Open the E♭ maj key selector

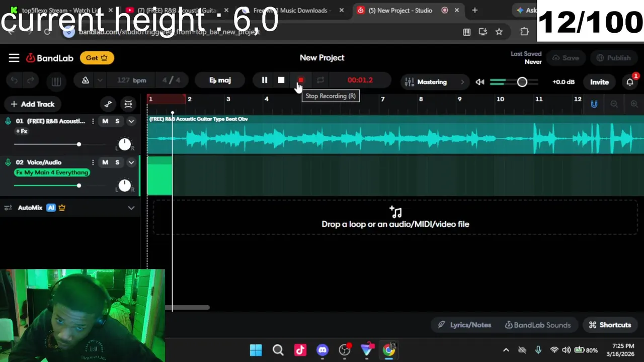click(220, 80)
